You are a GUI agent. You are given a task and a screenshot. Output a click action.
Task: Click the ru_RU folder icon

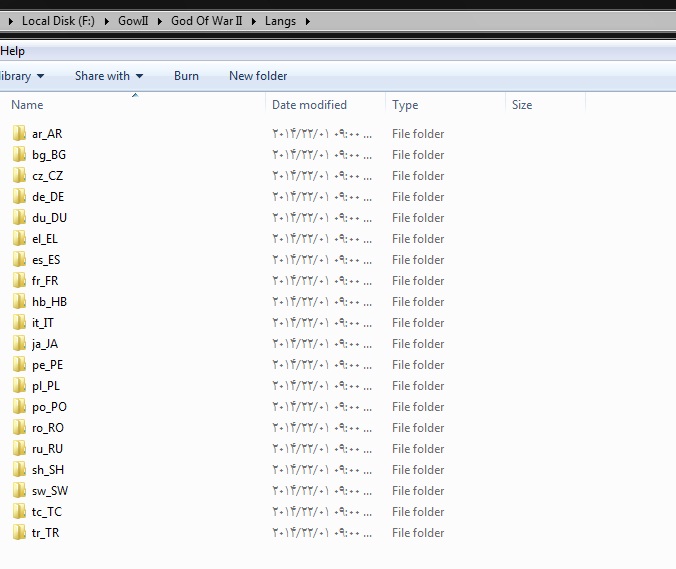(19, 448)
